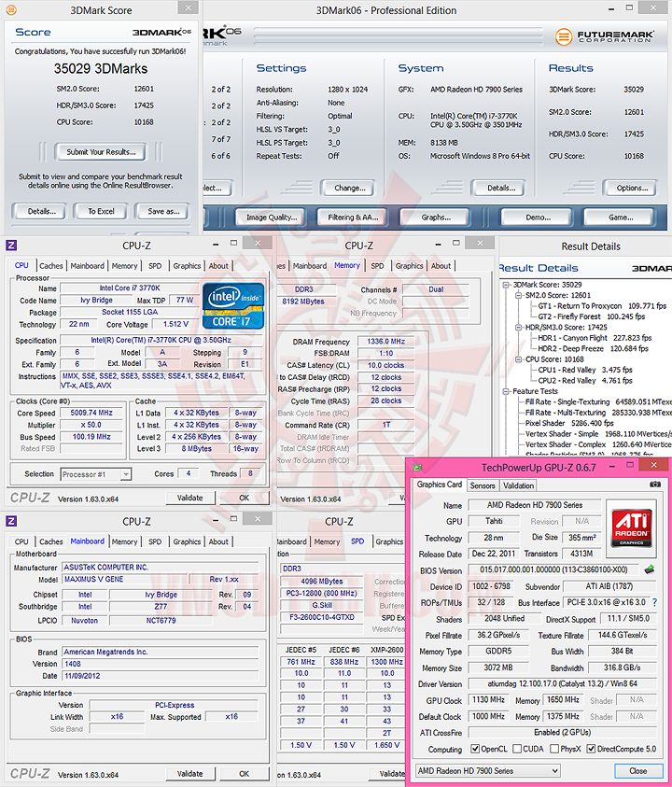Toggle the CUDA checkbox in GPU-Z
This screenshot has height=787, width=672.
tap(517, 749)
